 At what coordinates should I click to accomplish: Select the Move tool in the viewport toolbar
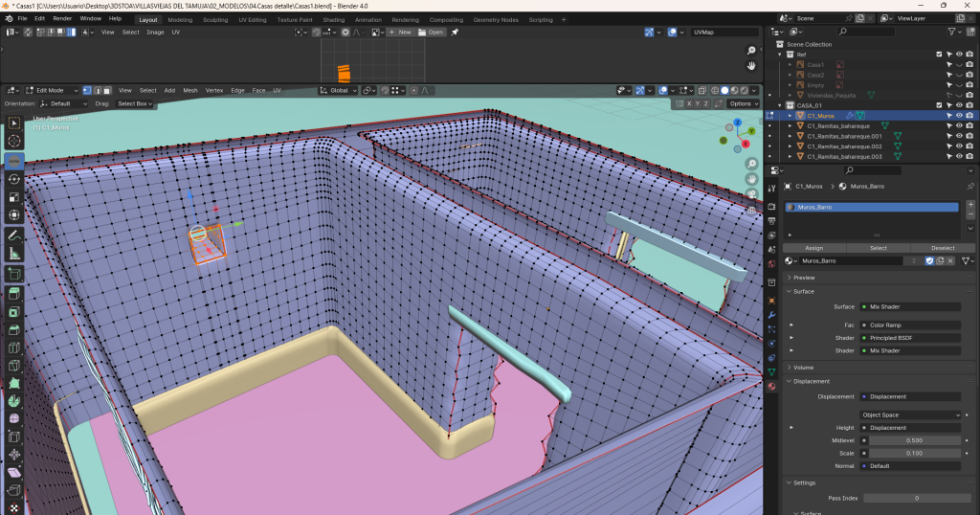click(x=14, y=160)
